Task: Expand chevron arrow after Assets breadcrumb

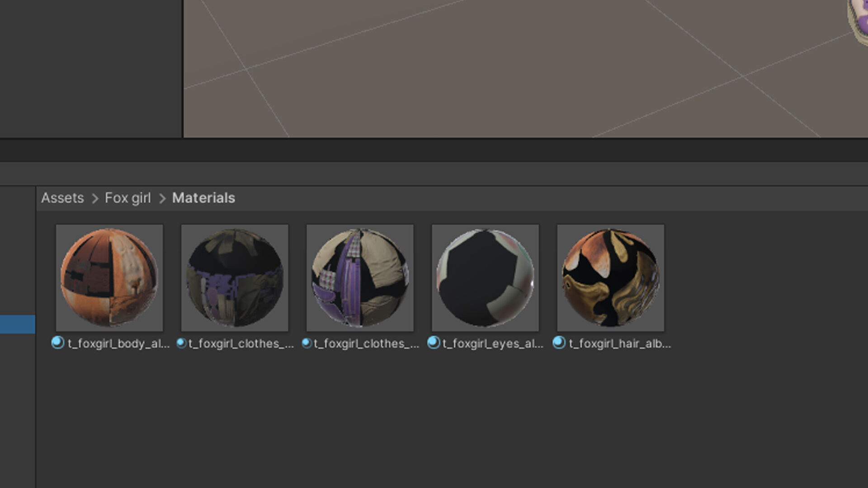Action: point(95,198)
